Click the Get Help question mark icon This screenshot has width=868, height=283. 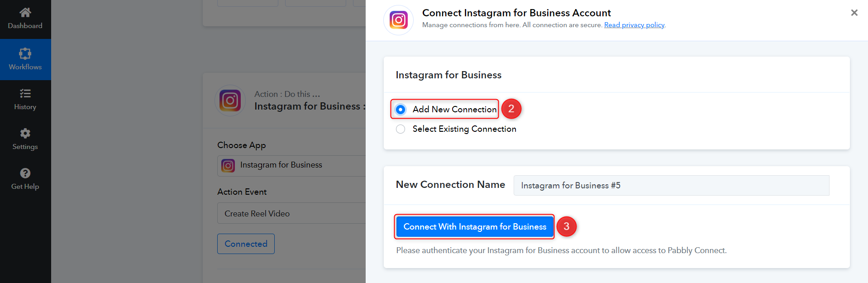[25, 173]
